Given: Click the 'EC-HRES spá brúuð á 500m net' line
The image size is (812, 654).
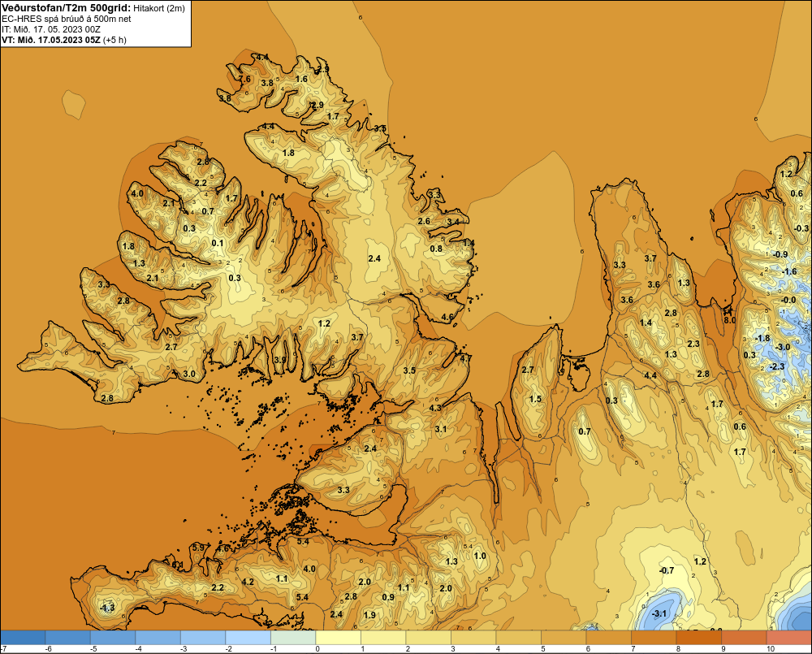Looking at the screenshot, I should coord(67,19).
